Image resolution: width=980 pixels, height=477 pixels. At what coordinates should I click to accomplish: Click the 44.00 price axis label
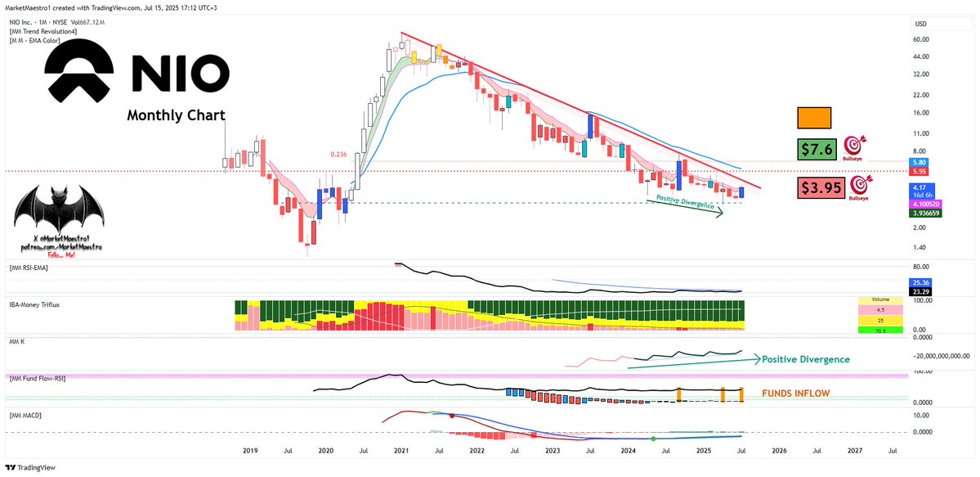tap(920, 57)
